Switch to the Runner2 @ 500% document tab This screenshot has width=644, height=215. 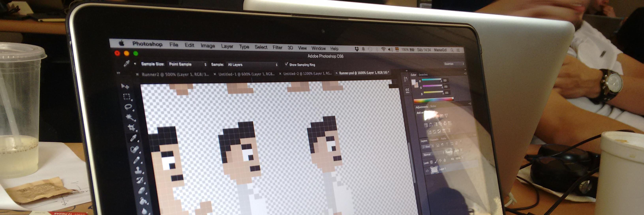(x=175, y=74)
